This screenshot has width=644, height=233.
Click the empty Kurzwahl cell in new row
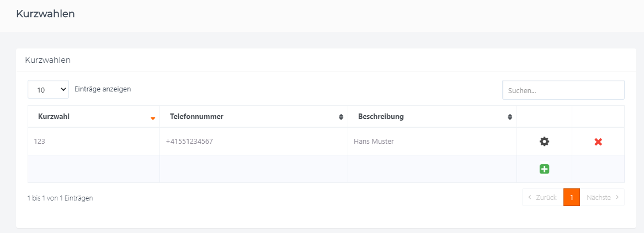click(x=94, y=169)
